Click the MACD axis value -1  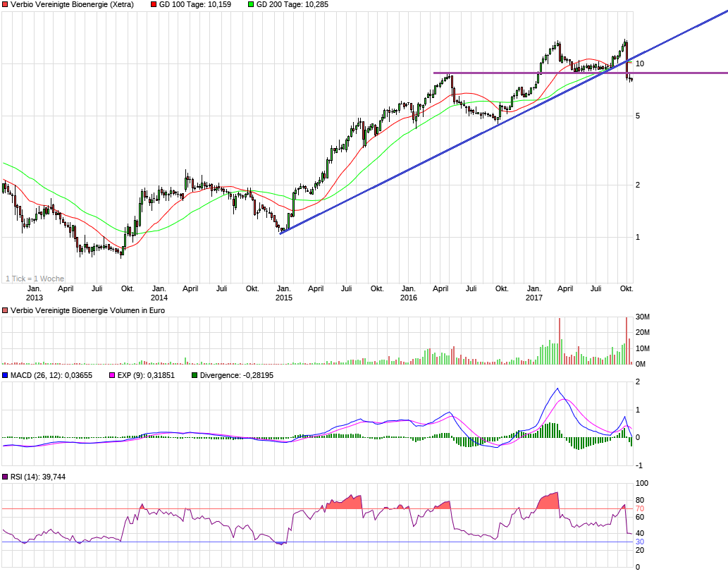pyautogui.click(x=639, y=465)
